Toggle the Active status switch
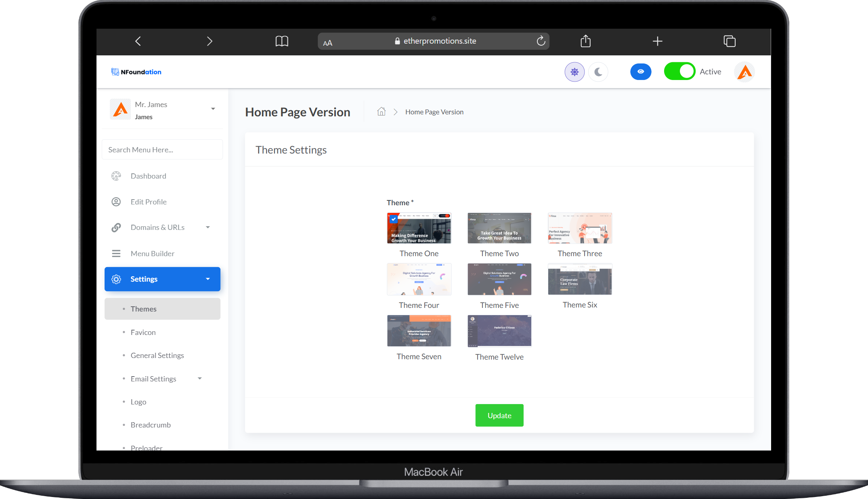868x499 pixels. click(x=679, y=72)
